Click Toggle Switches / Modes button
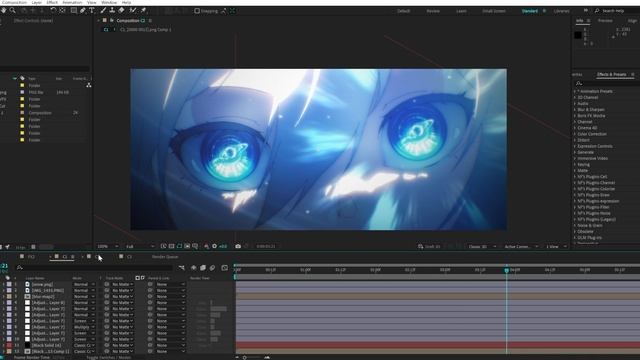Screen dimensions: 640x360 tap(109, 358)
